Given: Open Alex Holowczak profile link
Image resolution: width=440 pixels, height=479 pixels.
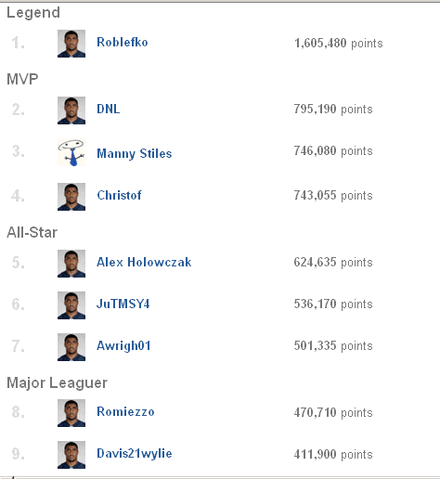Looking at the screenshot, I should [x=144, y=262].
